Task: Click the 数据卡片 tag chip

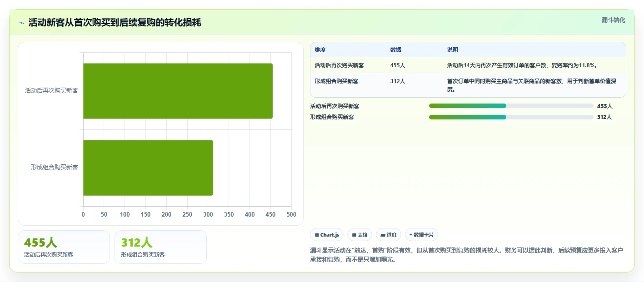Action: pos(421,235)
